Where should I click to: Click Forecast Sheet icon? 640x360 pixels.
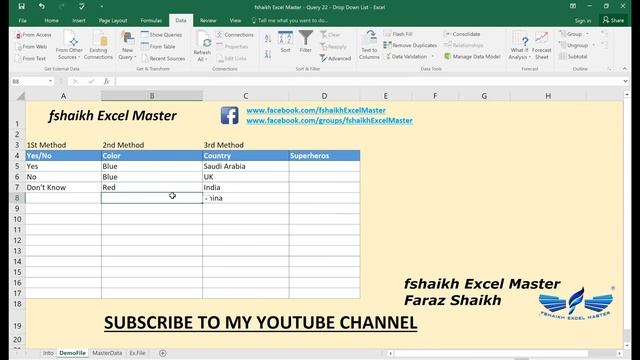542,46
